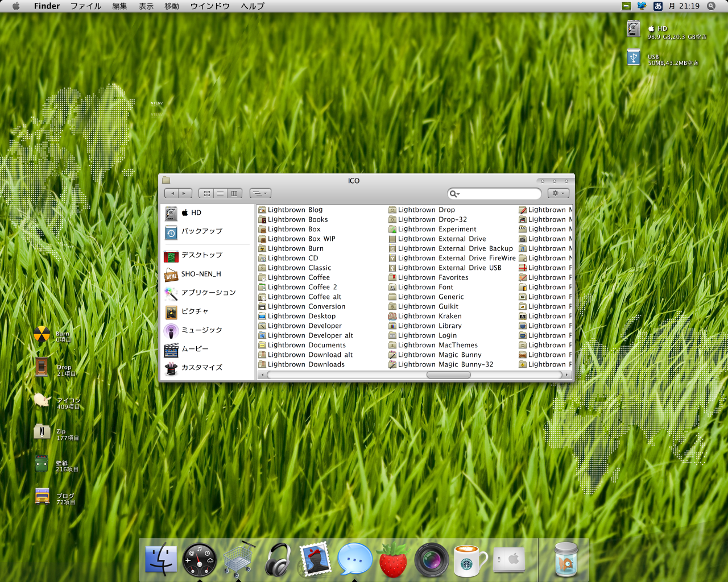Open the search magnifier options dropdown
The width and height of the screenshot is (728, 582).
454,194
